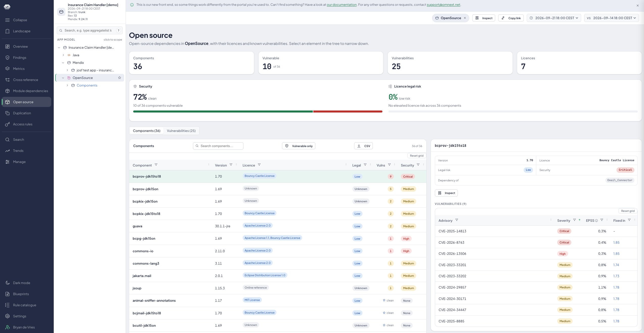
Task: Open the vs comparison date dropdown
Action: click(x=611, y=18)
